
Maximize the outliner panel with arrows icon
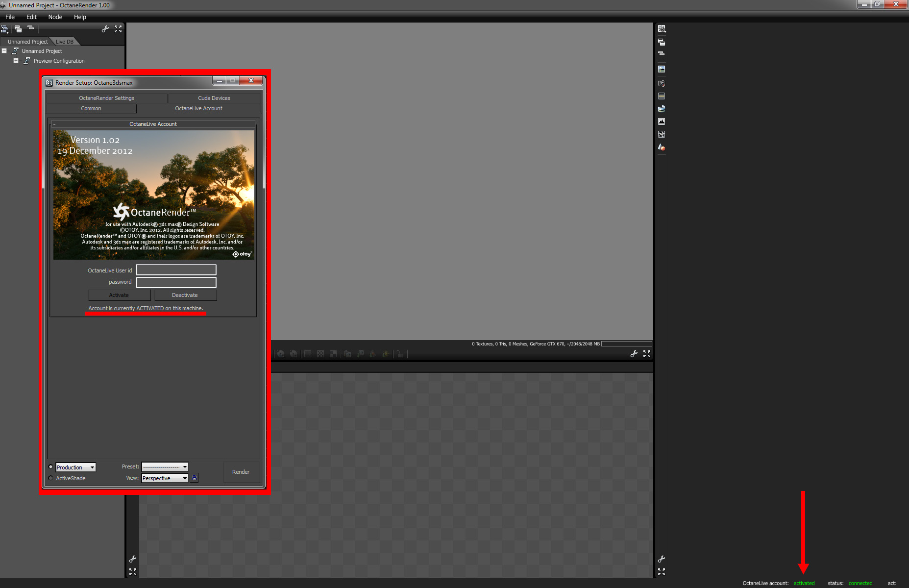point(118,29)
